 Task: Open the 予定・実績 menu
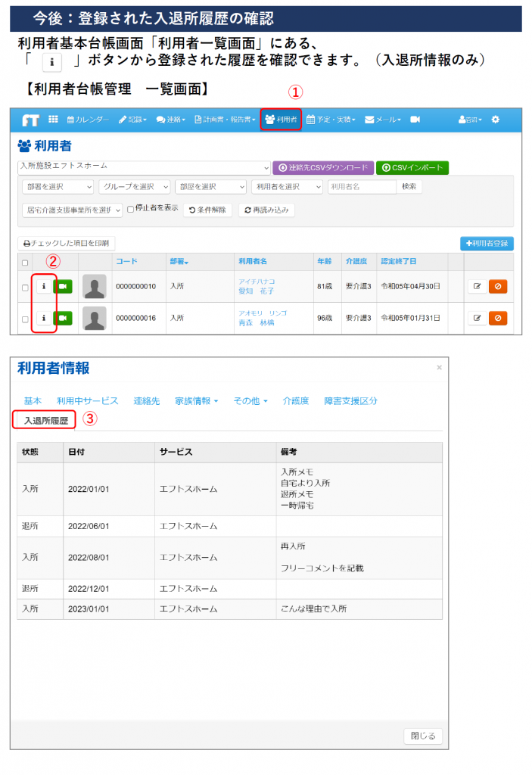(331, 120)
